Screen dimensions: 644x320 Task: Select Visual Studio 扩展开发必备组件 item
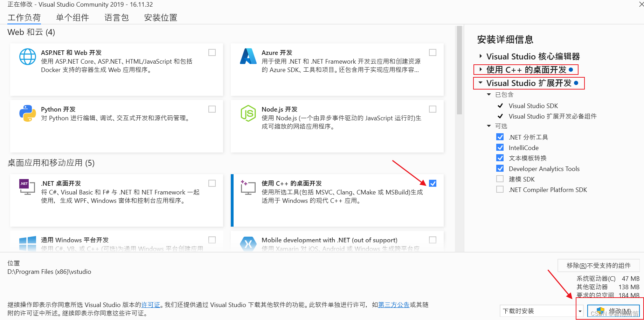tap(553, 116)
